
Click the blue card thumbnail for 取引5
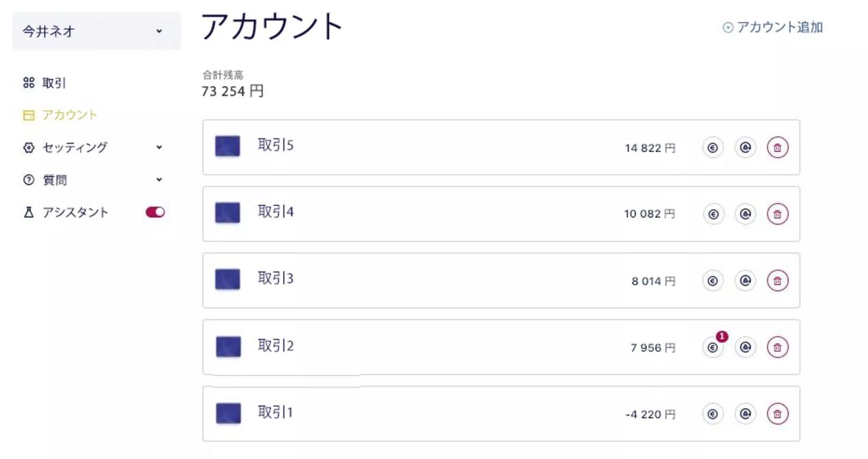[227, 147]
